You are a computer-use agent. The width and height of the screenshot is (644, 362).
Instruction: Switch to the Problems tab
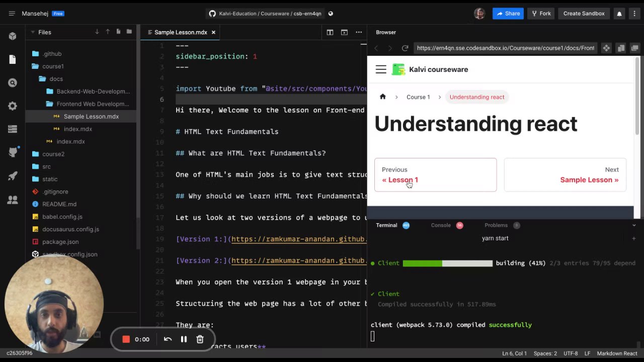[x=496, y=225]
